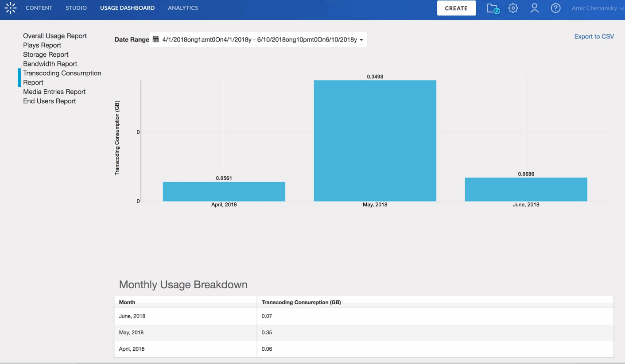Open the media folder sync icon
The image size is (625, 364).
pyautogui.click(x=493, y=8)
